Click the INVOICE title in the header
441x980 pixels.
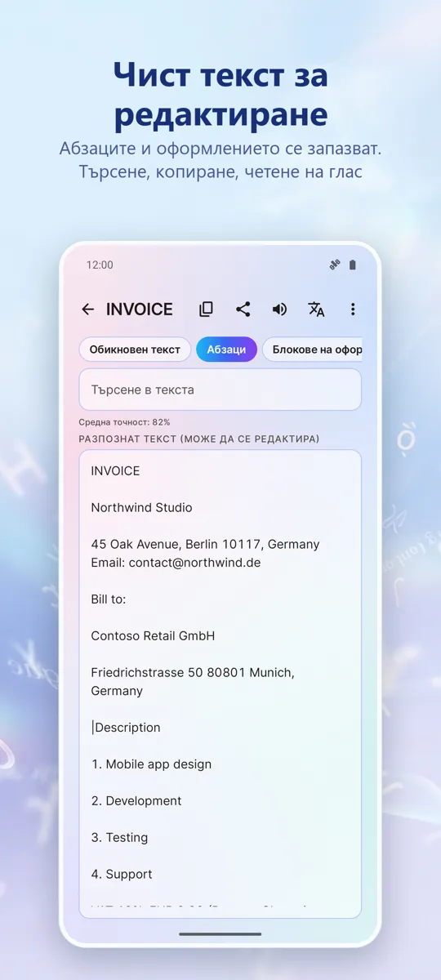click(140, 310)
